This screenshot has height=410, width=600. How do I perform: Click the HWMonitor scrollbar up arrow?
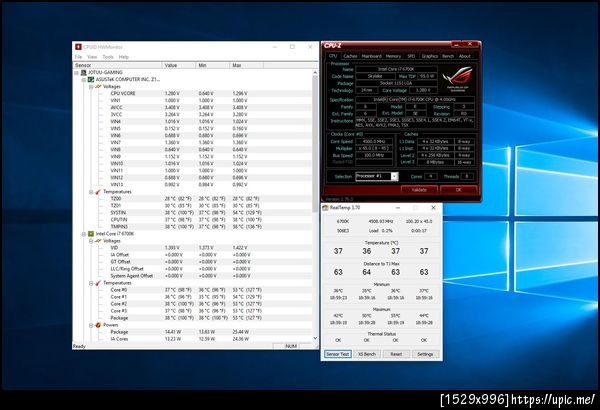click(x=315, y=72)
